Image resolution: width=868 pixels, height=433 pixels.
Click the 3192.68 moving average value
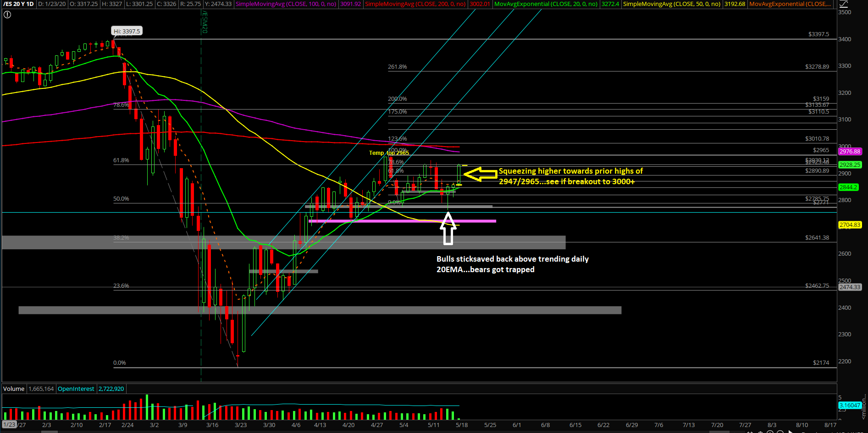click(x=735, y=4)
